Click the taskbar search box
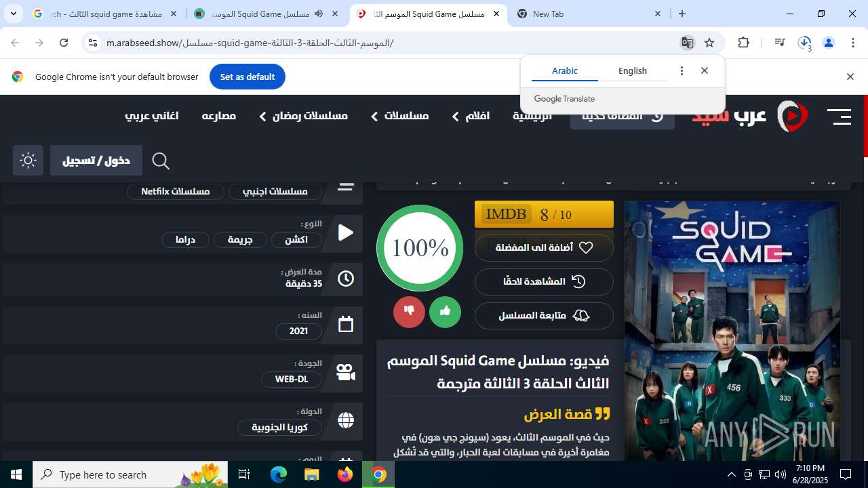868x488 pixels. click(x=130, y=474)
